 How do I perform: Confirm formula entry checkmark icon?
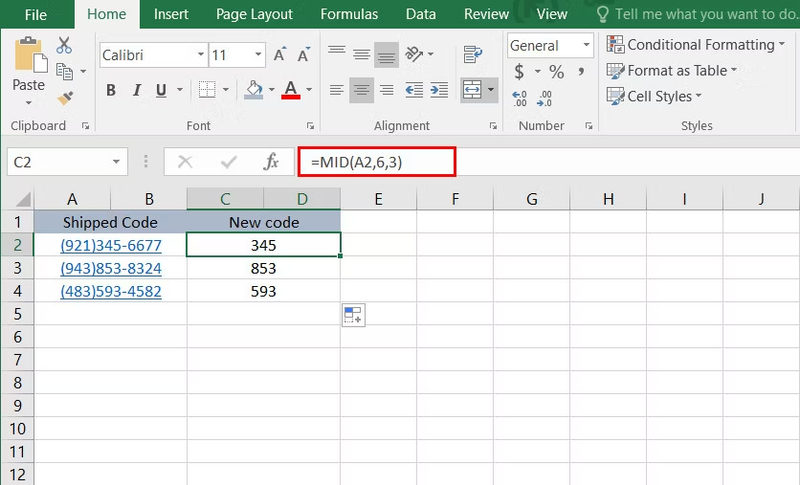[229, 162]
